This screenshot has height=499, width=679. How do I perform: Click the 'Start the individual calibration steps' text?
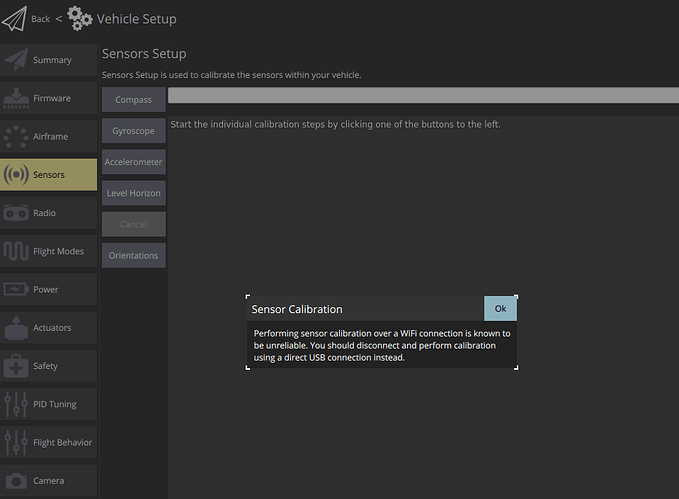(x=336, y=124)
